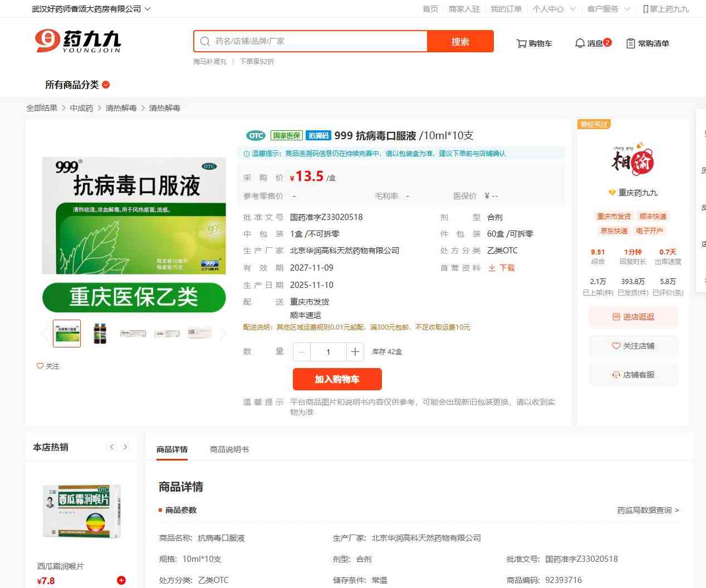Image resolution: width=706 pixels, height=588 pixels.
Task: Switch to the 商品说明书 tab
Action: tap(229, 449)
